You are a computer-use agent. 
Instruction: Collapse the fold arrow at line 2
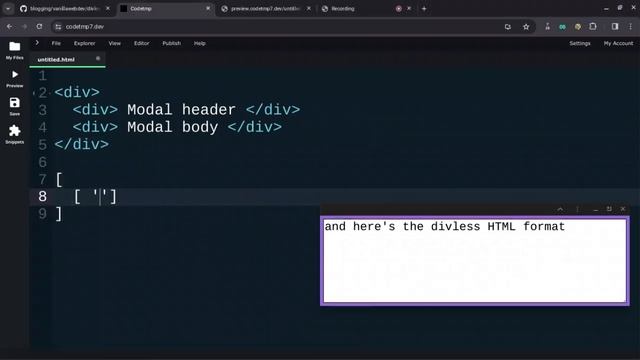[x=34, y=93]
